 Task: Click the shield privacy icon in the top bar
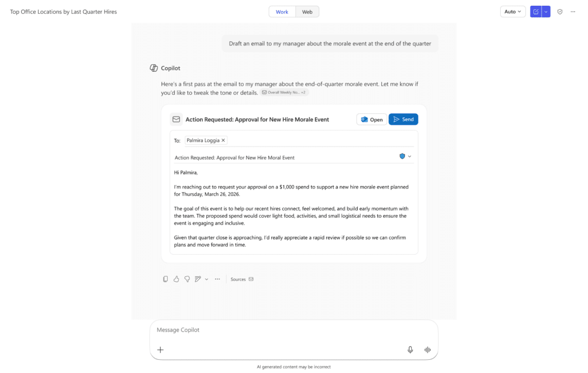tap(560, 11)
